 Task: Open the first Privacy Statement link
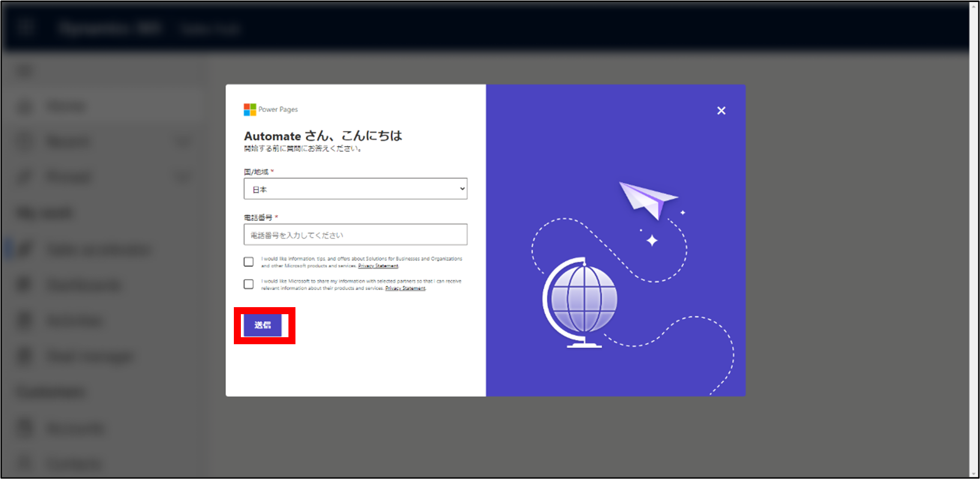pyautogui.click(x=378, y=266)
